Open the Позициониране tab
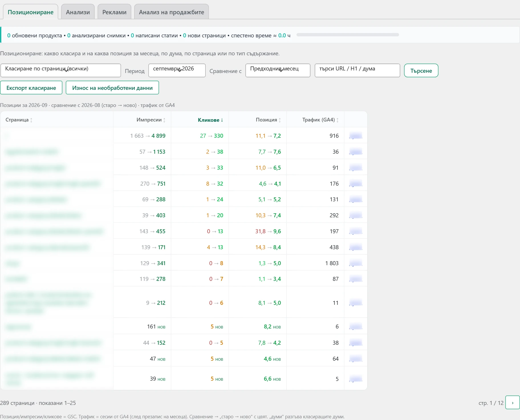The width and height of the screenshot is (520, 420). 31,12
